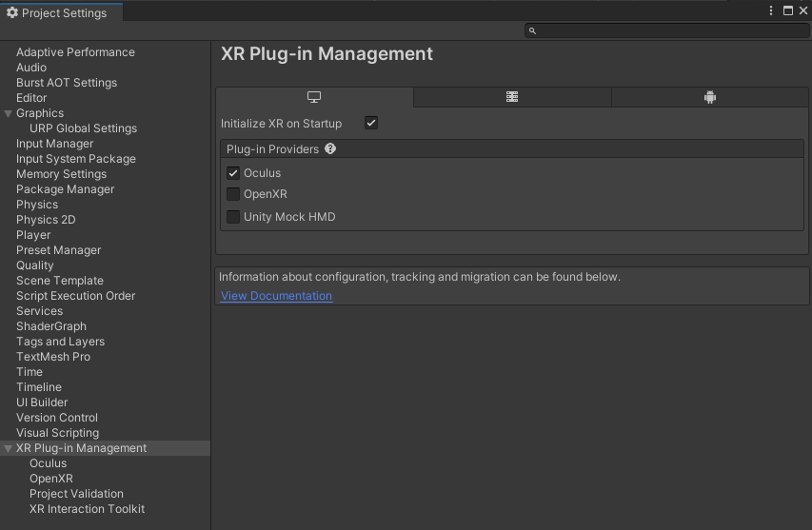Uncheck the Oculus plug-in provider
This screenshot has width=812, height=530.
tap(233, 173)
